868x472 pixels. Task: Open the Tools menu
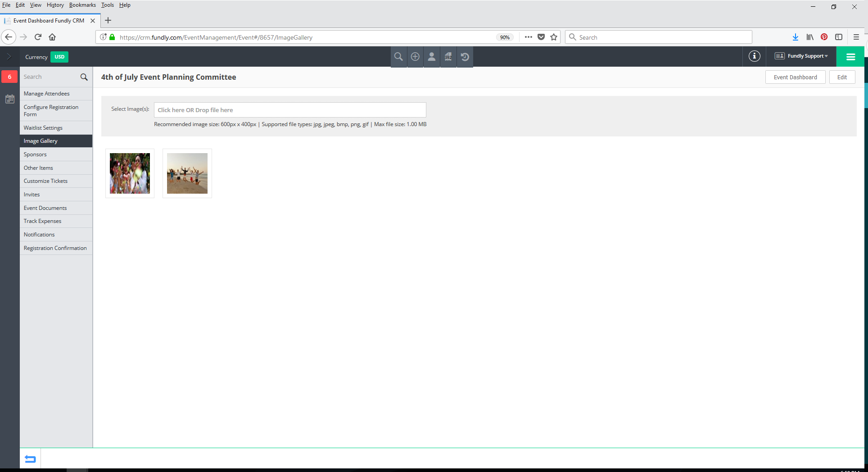click(x=108, y=5)
